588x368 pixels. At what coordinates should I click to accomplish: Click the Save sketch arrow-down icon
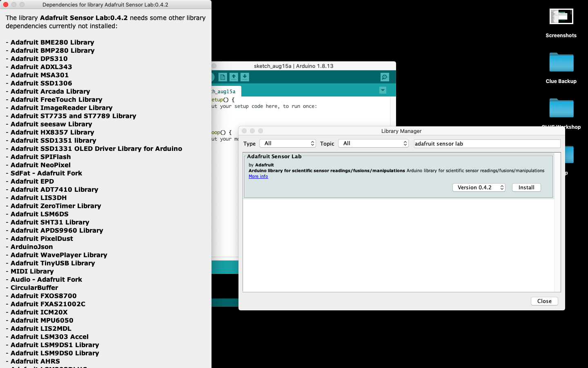(x=245, y=77)
